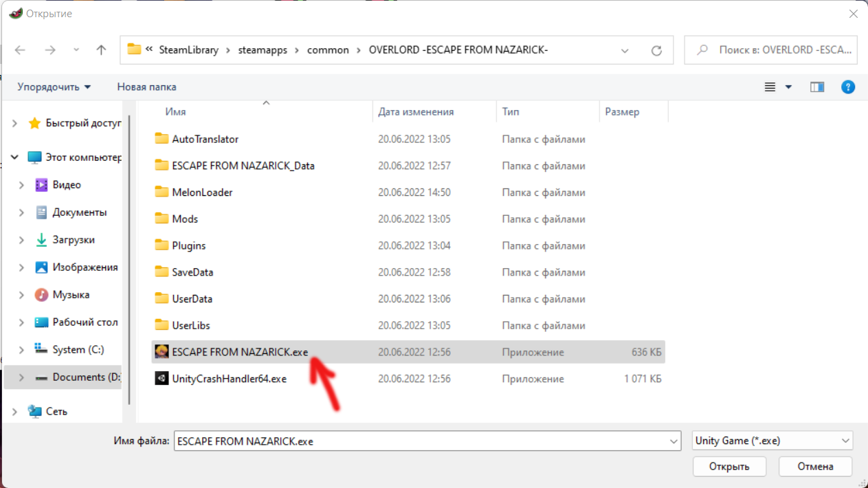Select the Mods folder icon
The image size is (868, 488).
[x=162, y=219]
